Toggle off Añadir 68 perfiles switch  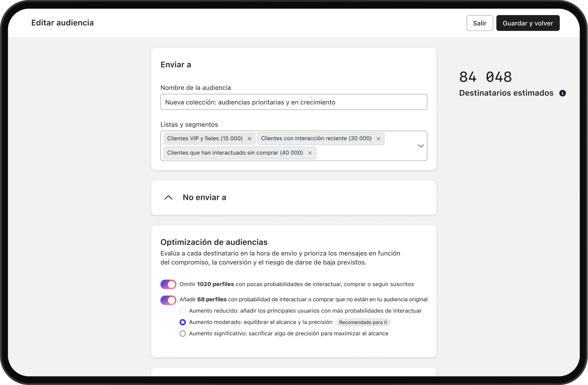[168, 300]
